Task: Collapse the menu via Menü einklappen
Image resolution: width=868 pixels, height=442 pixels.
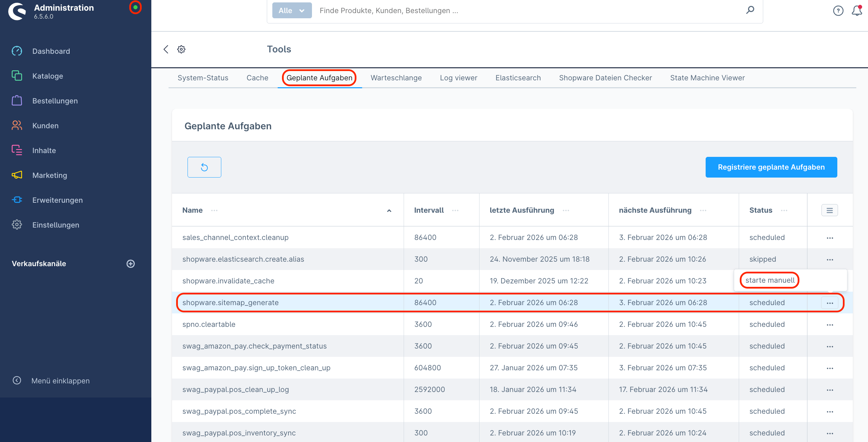Action: [51, 381]
